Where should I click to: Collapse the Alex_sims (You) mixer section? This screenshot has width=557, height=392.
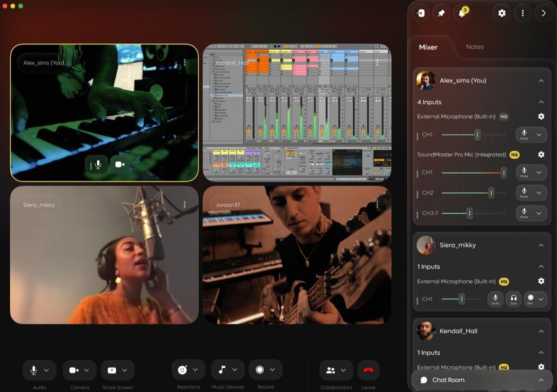[541, 80]
